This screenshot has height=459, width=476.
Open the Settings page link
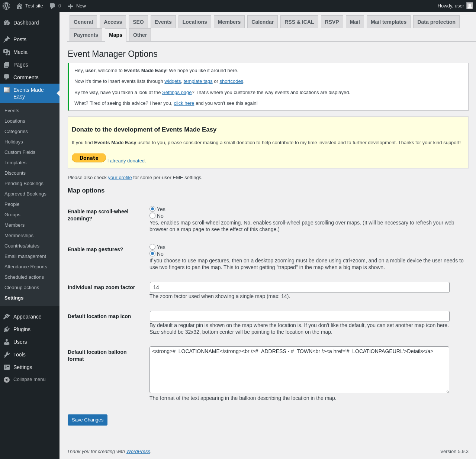177,93
